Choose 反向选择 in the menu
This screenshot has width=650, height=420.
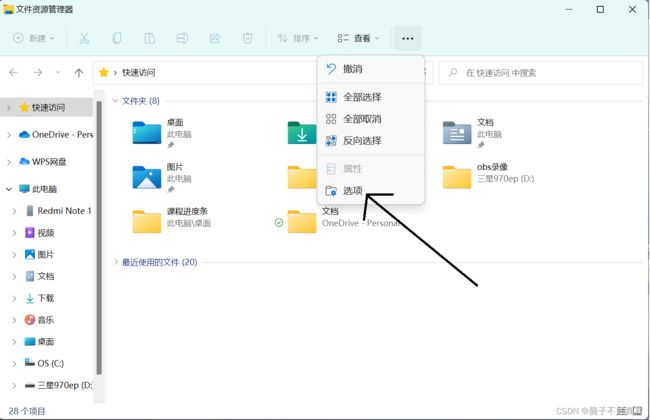[371, 141]
